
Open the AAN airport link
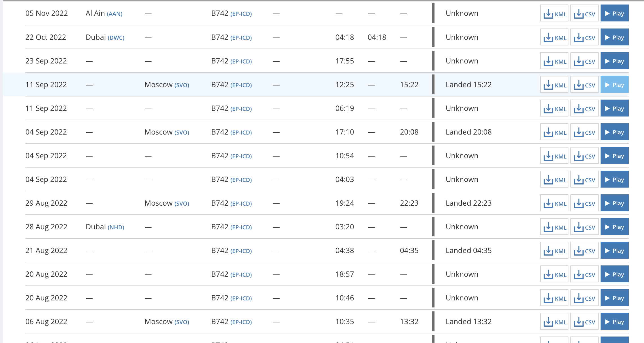(x=114, y=14)
